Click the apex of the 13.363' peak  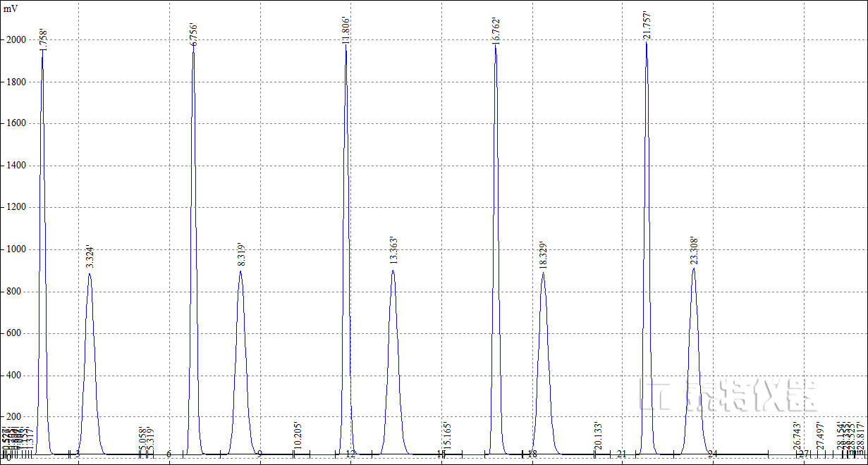(393, 271)
